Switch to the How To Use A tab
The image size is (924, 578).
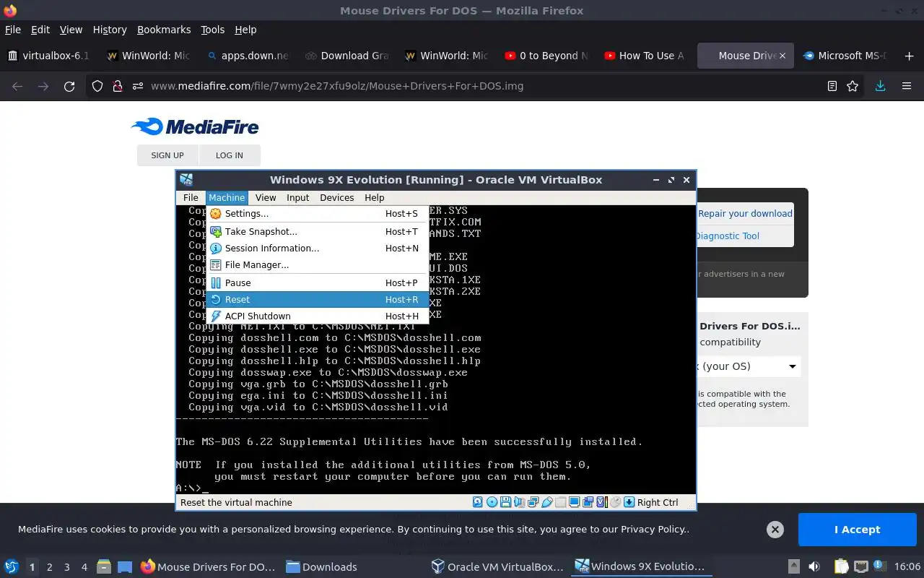click(645, 56)
